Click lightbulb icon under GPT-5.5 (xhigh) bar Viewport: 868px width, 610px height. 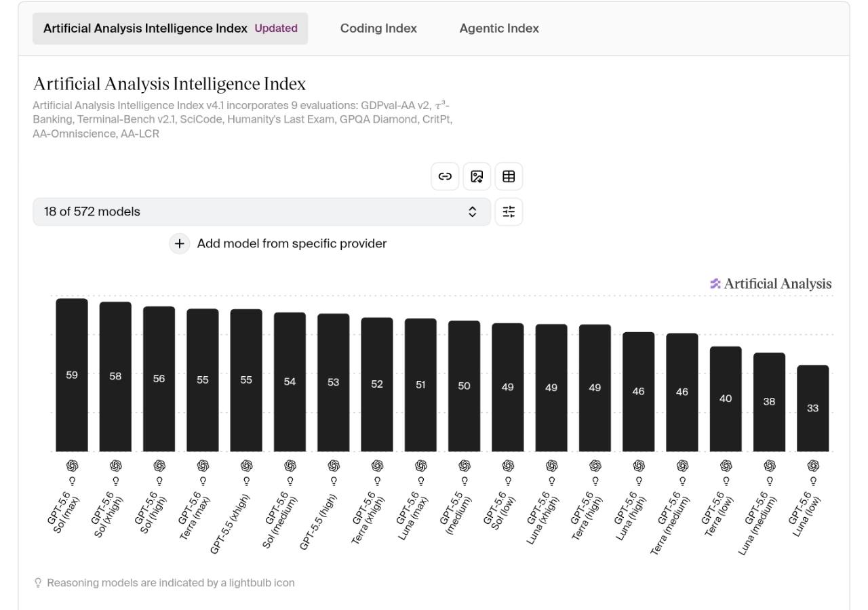[246, 481]
